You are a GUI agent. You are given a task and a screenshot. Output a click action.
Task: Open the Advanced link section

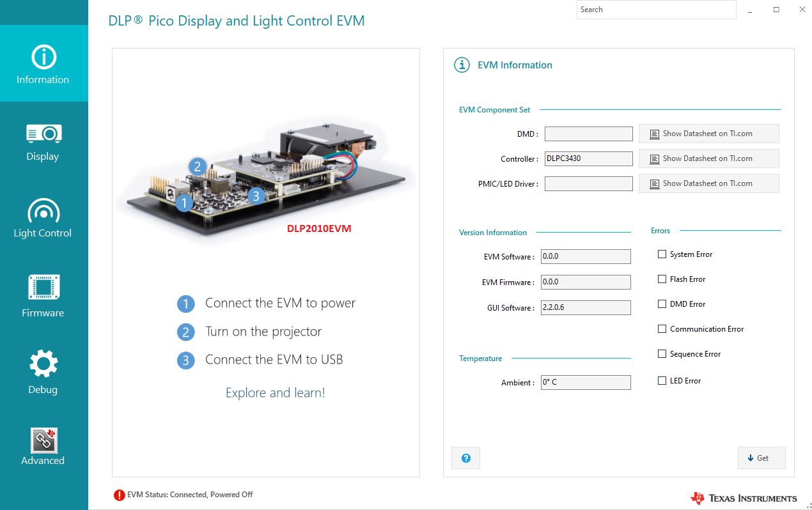pos(43,447)
